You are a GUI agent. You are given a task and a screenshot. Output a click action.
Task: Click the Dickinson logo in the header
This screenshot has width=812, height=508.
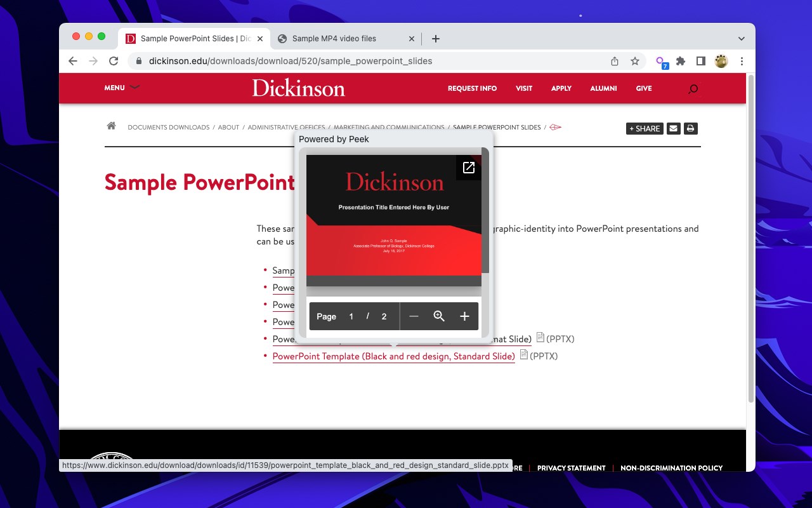click(298, 88)
